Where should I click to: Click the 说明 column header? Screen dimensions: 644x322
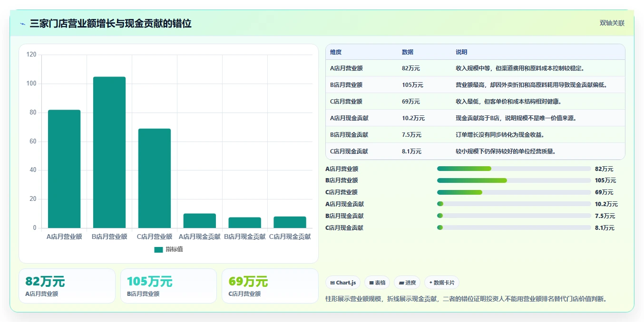pyautogui.click(x=461, y=52)
